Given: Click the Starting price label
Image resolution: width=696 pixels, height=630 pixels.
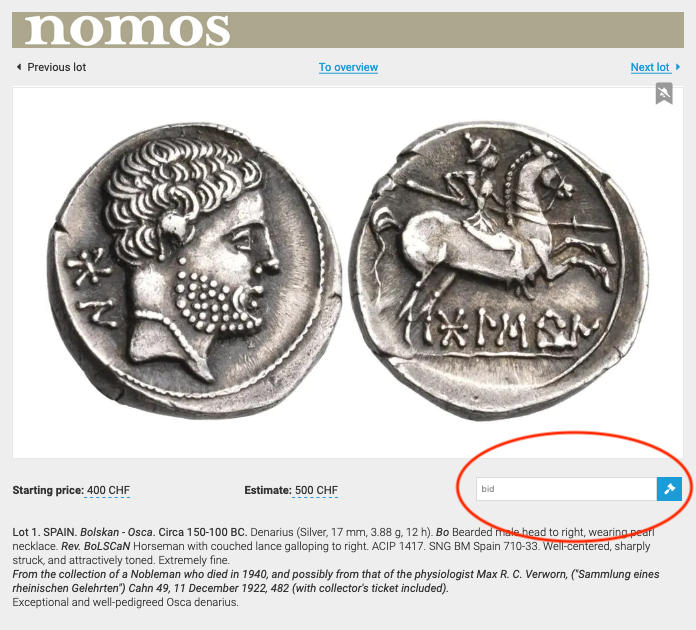Looking at the screenshot, I should click(48, 490).
